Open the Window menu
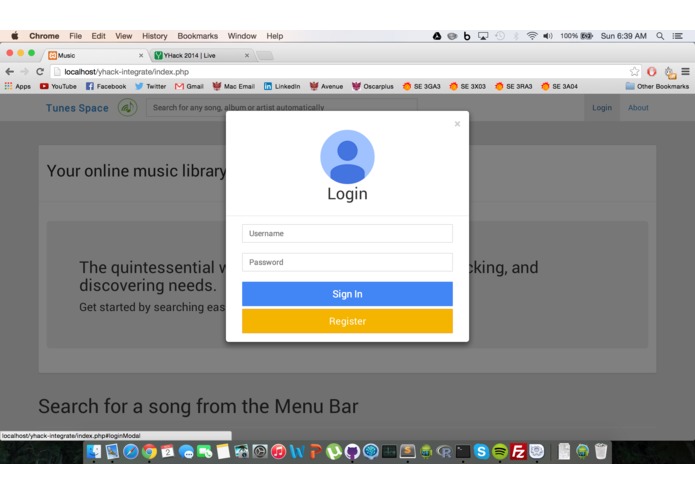 (242, 36)
